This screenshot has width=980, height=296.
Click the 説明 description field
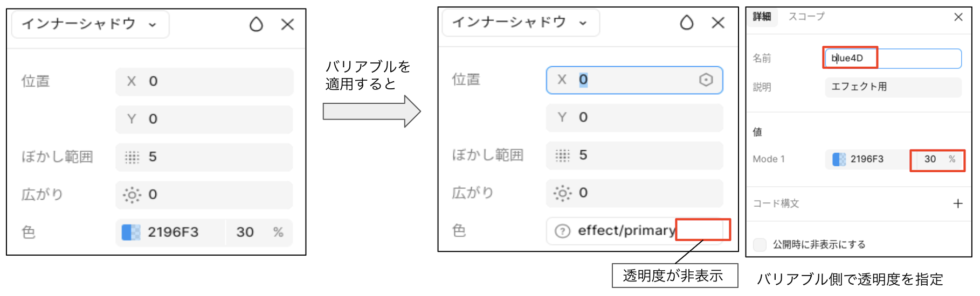coord(892,87)
